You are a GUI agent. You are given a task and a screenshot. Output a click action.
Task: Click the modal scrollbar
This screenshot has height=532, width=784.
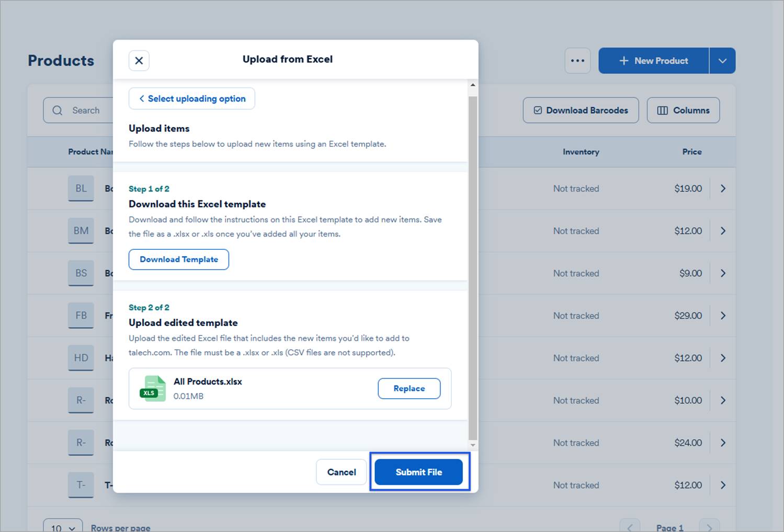click(472, 261)
